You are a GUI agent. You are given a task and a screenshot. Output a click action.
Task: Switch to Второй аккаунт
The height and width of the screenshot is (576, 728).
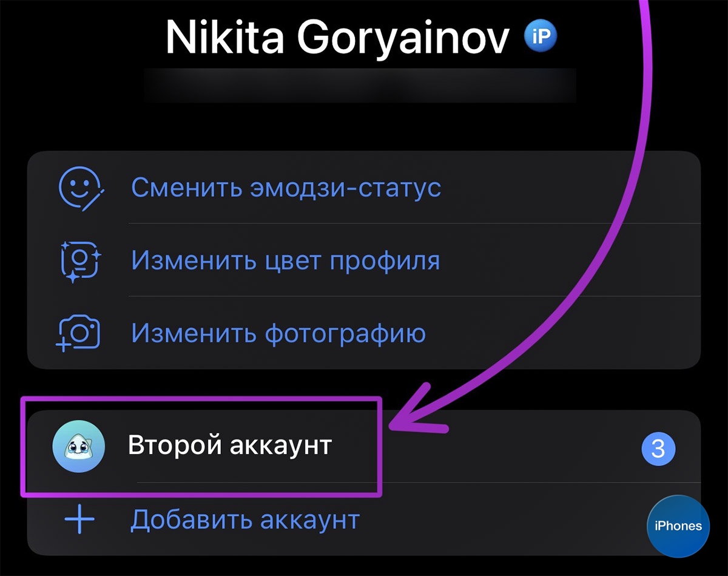point(230,446)
